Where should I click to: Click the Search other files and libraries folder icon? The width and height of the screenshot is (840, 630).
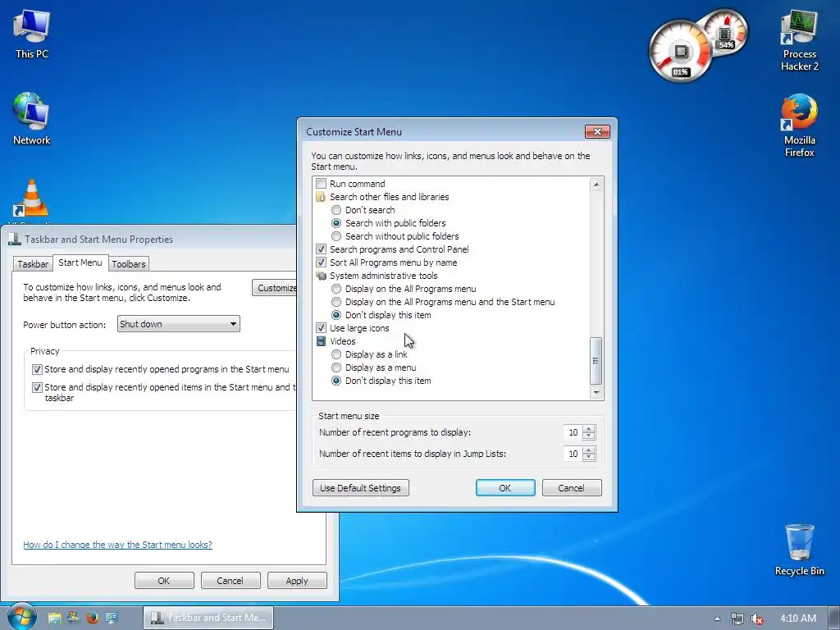click(321, 197)
